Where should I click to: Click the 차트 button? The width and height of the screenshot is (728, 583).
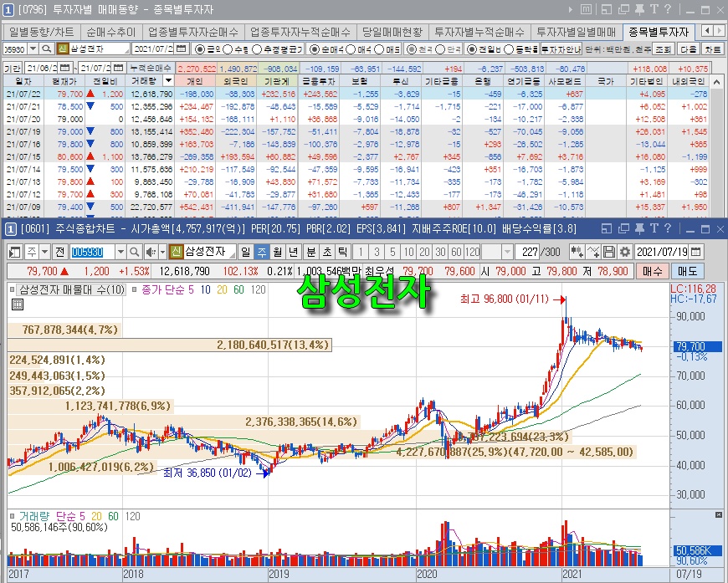coord(713,49)
